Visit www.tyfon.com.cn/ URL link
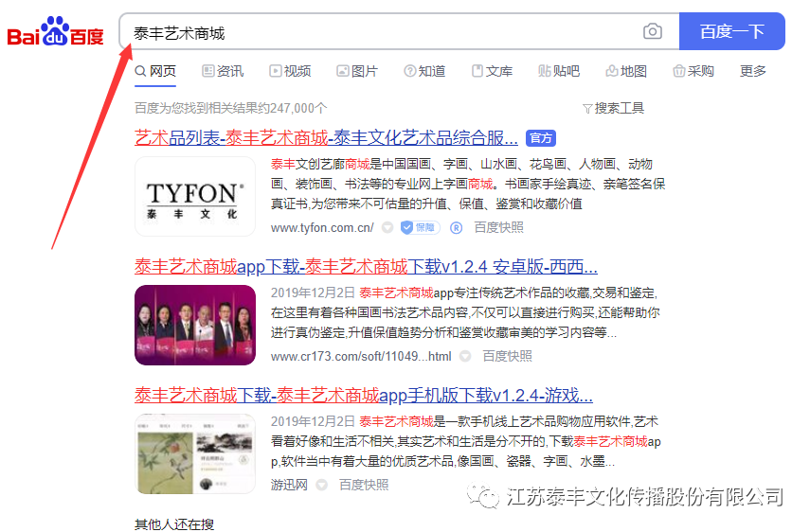Screen dimensions: 810x532 322,227
